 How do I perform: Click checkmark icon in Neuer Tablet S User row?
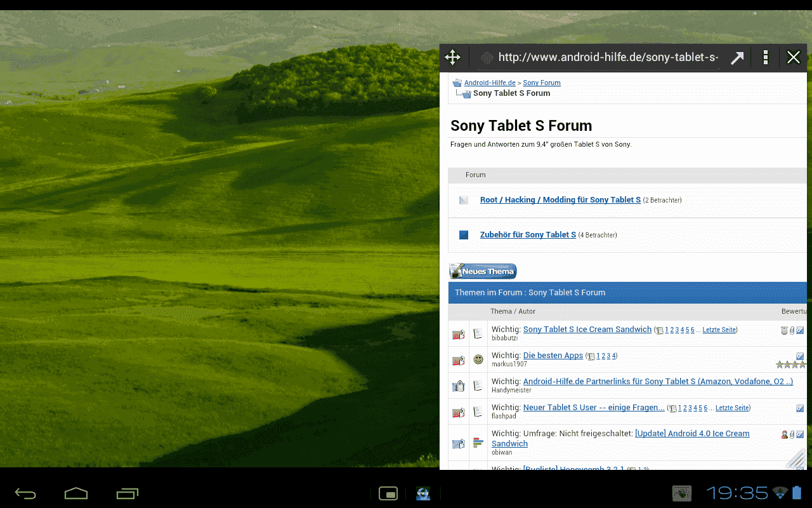[800, 408]
